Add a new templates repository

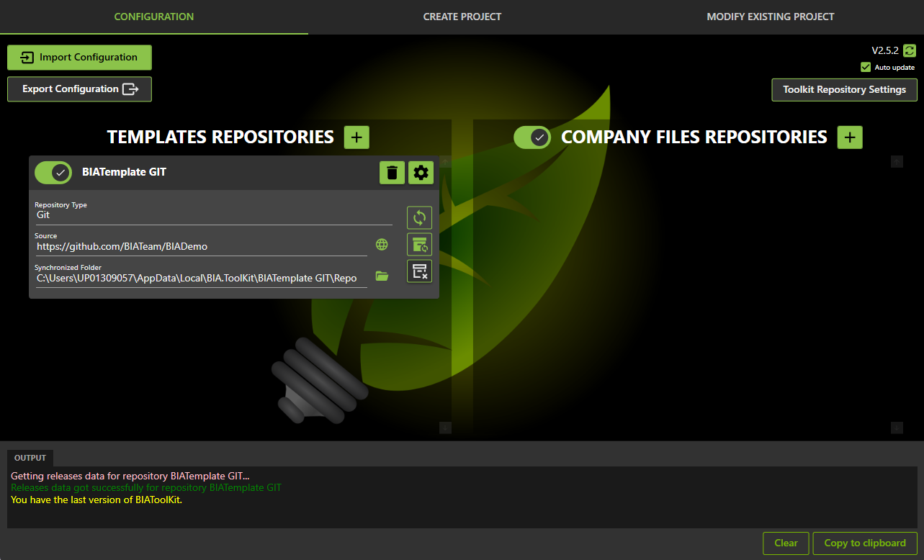click(x=356, y=137)
